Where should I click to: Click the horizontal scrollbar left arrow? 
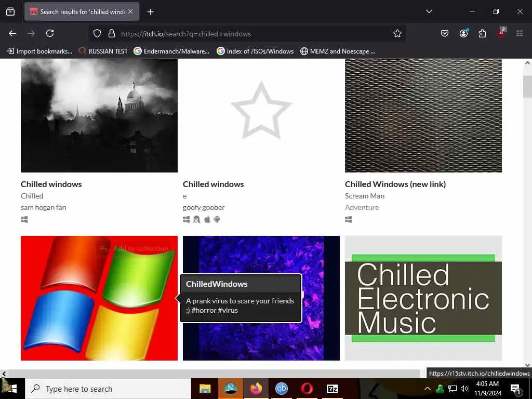(4, 374)
